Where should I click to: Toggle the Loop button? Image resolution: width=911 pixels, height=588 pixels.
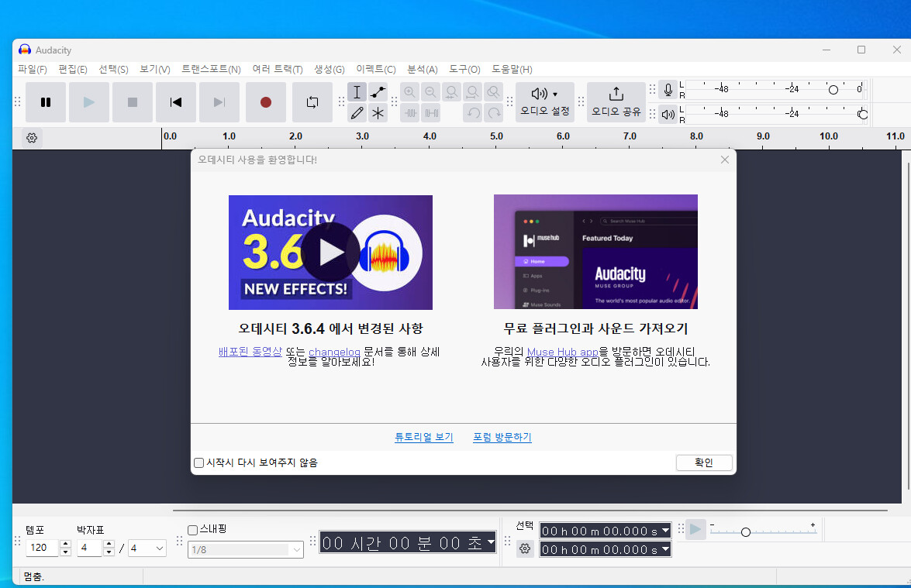[x=312, y=102]
